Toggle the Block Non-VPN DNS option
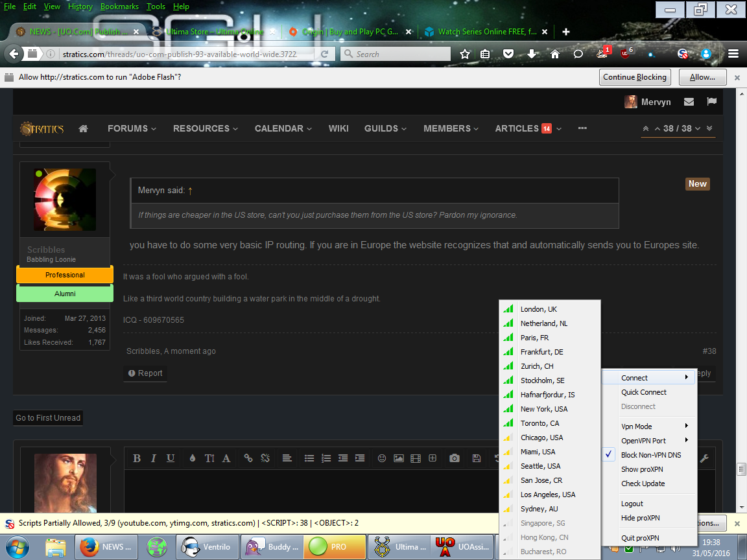Viewport: 747px width, 560px height. coord(650,455)
